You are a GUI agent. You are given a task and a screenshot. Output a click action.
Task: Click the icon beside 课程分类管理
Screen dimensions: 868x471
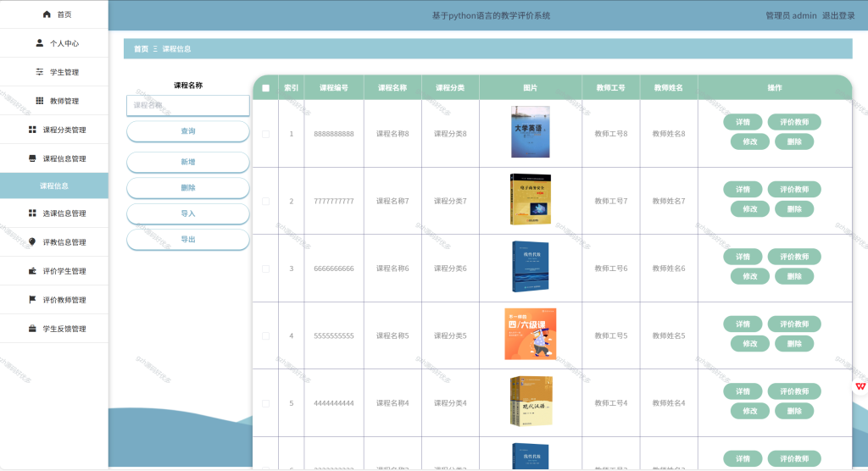[x=32, y=130]
